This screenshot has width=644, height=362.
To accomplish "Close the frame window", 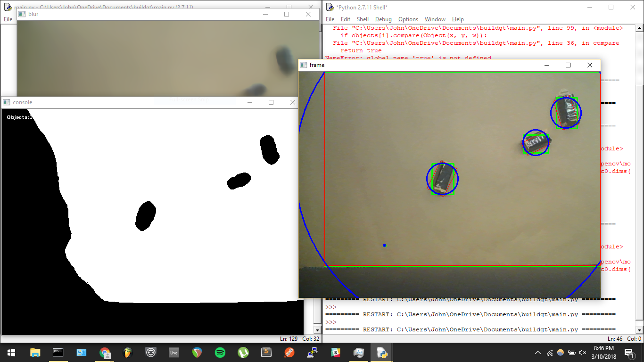I will tap(590, 65).
